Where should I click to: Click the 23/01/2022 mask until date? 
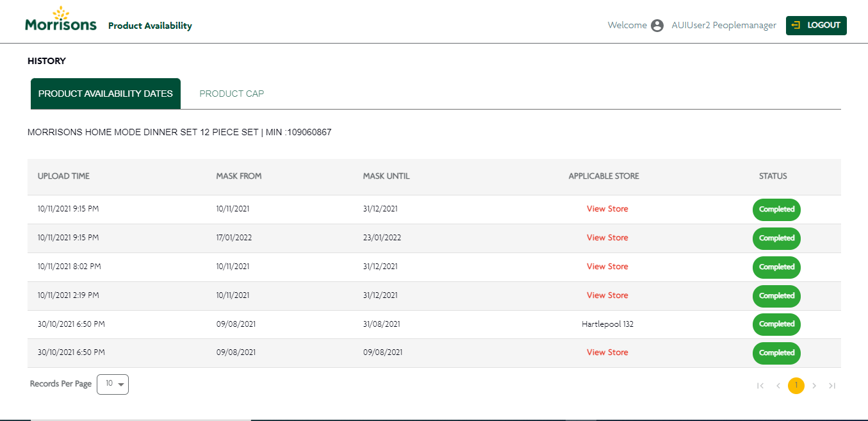click(x=382, y=238)
